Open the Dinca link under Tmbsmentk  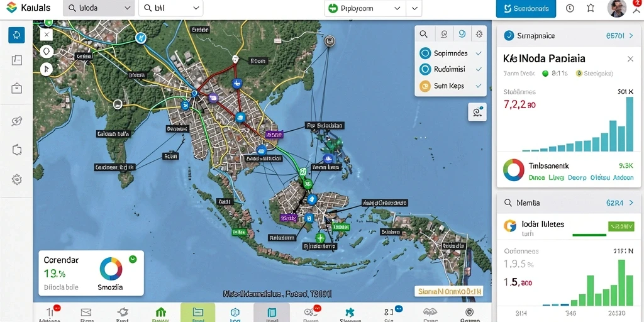[x=536, y=178]
